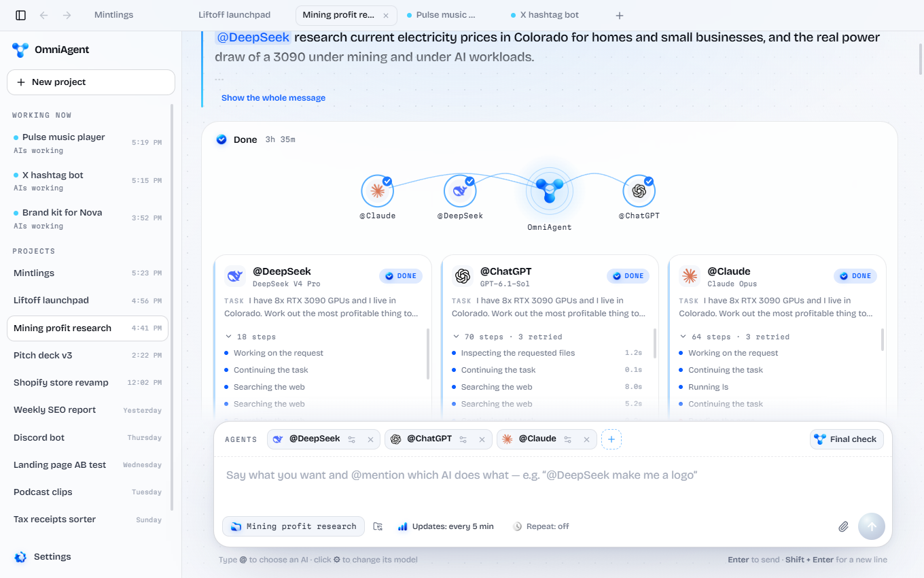Open model settings for @DeepSeek chip

click(x=352, y=439)
